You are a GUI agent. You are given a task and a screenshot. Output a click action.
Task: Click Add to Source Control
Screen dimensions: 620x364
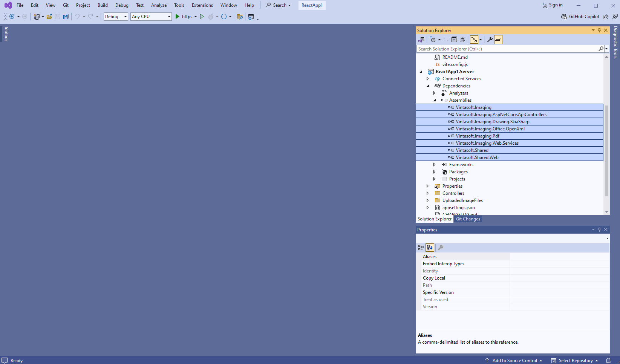(514, 361)
